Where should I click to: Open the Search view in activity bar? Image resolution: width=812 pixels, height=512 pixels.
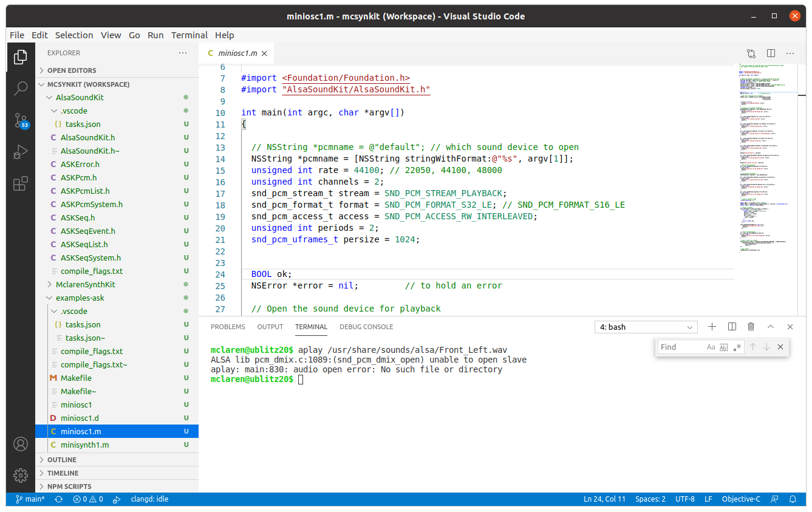[x=21, y=88]
